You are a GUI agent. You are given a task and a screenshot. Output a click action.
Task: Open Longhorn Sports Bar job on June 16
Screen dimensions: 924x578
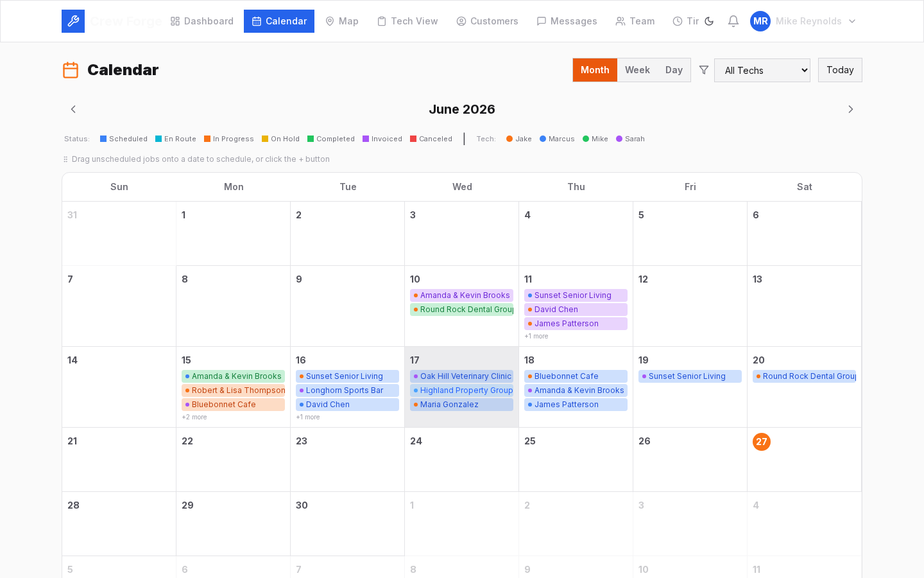pyautogui.click(x=347, y=390)
